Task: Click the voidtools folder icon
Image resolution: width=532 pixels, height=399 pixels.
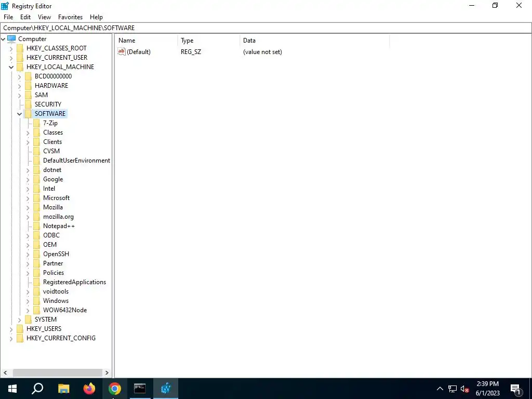Action: coord(37,291)
